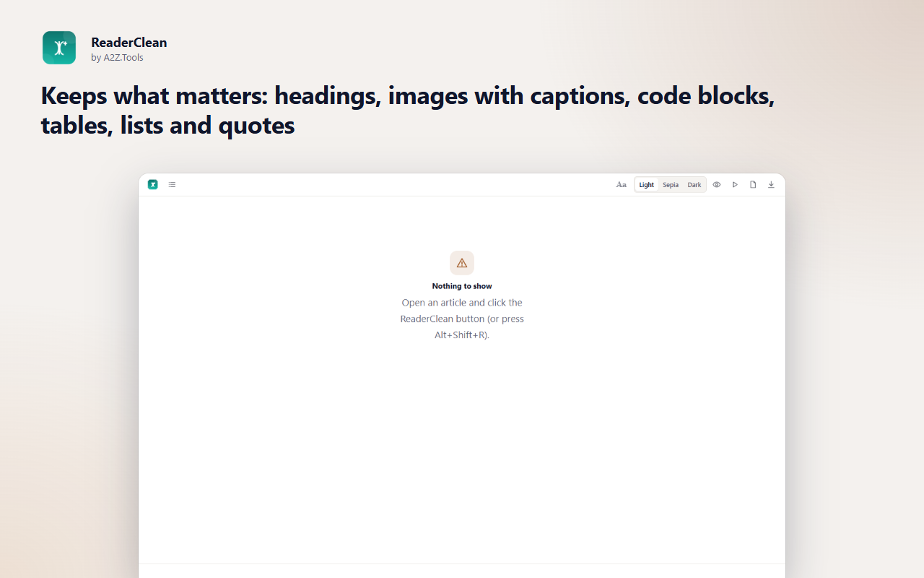The width and height of the screenshot is (924, 578).
Task: Click the small ReaderClean icon in reader toolbar
Action: click(153, 185)
